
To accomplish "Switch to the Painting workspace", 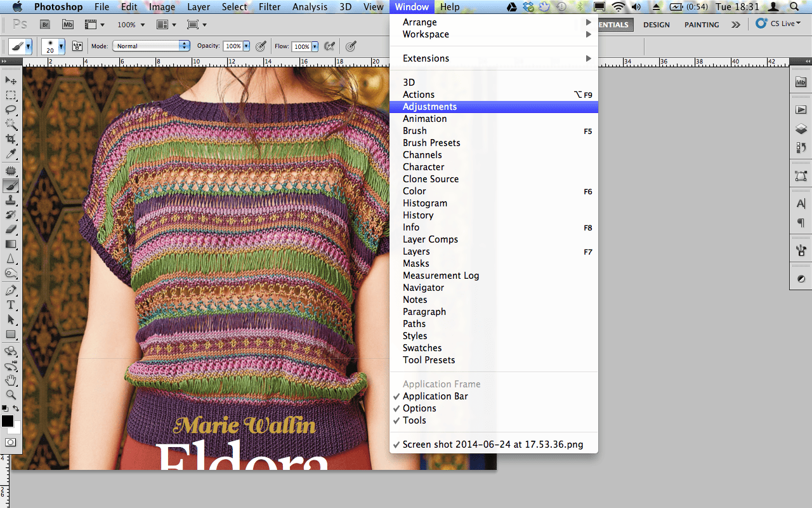I will pos(702,25).
